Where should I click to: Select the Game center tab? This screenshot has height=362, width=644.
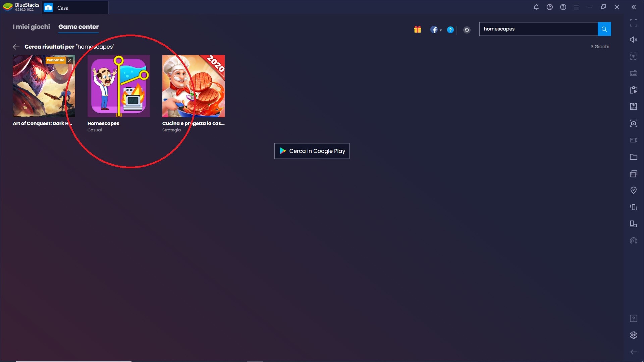point(78,26)
